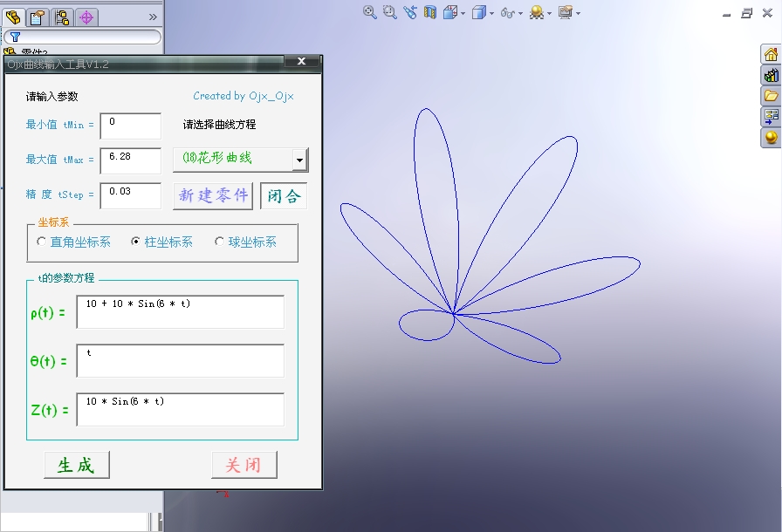The image size is (782, 532).
Task: Click the Previous View icon
Action: coord(410,12)
